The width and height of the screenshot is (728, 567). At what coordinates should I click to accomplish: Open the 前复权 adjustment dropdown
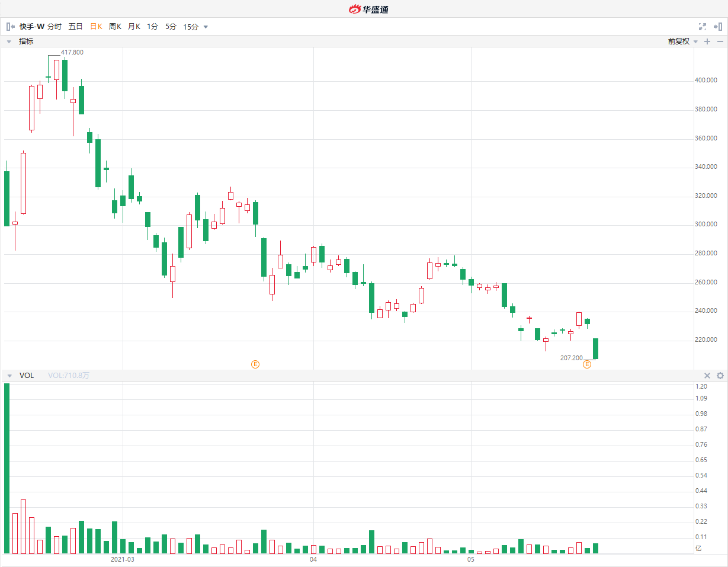click(x=682, y=41)
